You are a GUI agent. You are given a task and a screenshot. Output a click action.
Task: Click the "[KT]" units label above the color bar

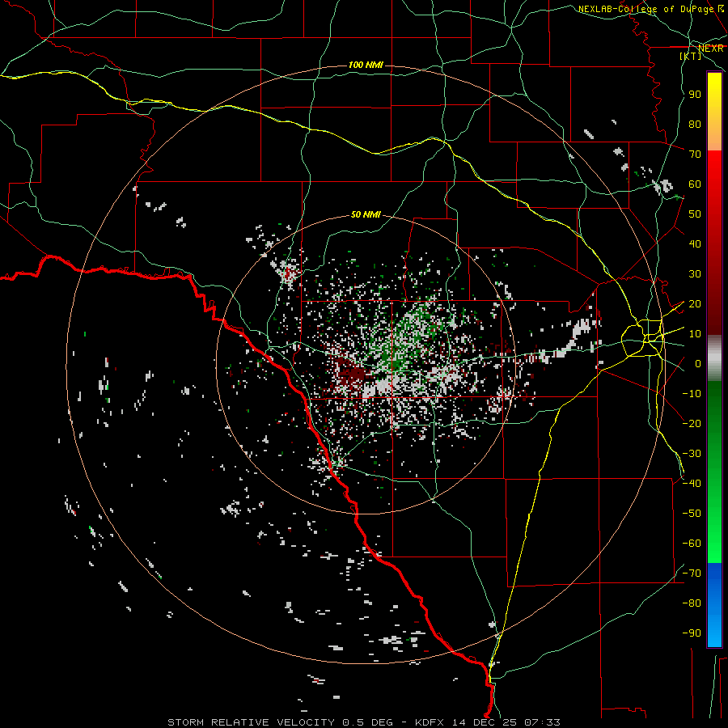[x=691, y=56]
